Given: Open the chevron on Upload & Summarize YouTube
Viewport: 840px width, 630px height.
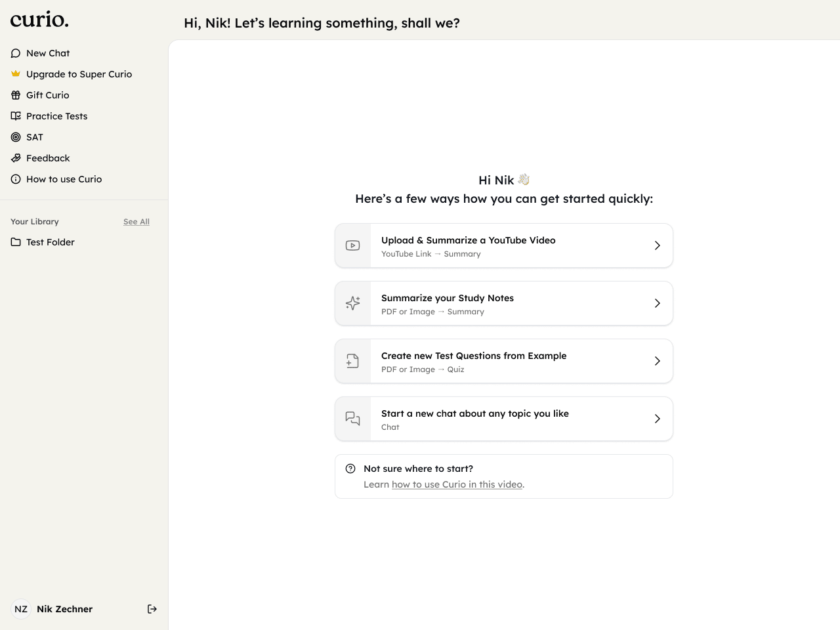Looking at the screenshot, I should coord(657,245).
